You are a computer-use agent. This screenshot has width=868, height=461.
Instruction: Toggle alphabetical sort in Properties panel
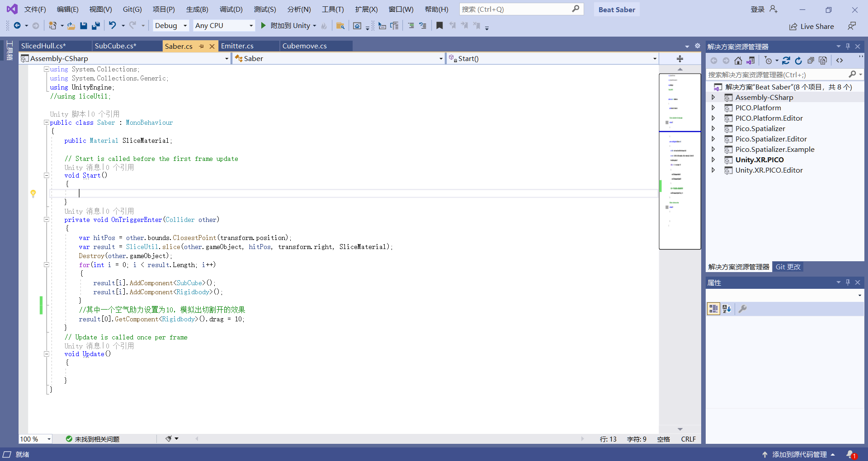tap(727, 309)
